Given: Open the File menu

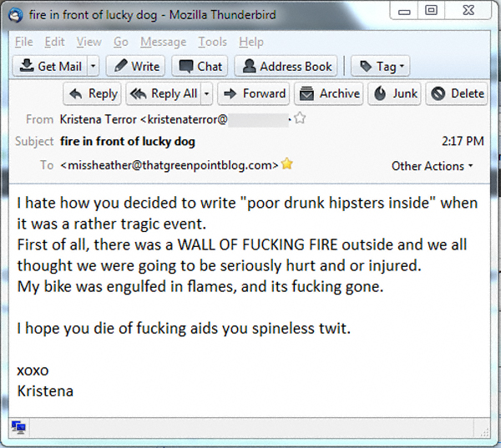Looking at the screenshot, I should (x=23, y=42).
